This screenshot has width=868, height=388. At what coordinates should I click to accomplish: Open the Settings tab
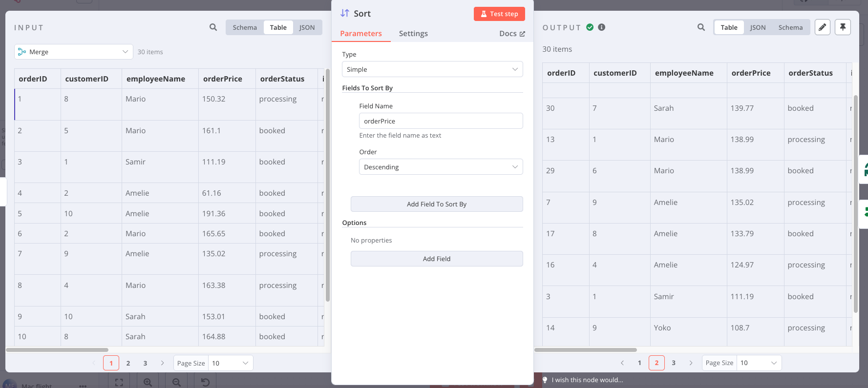point(413,33)
